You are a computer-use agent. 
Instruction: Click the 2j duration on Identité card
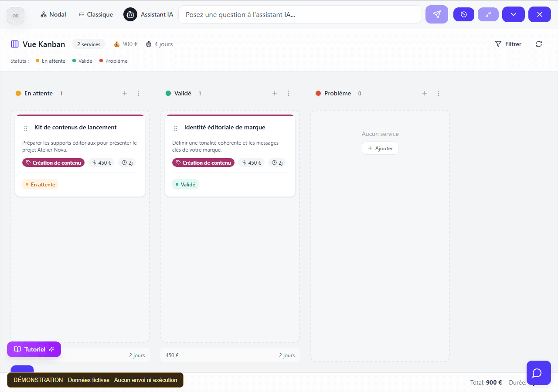click(x=277, y=162)
